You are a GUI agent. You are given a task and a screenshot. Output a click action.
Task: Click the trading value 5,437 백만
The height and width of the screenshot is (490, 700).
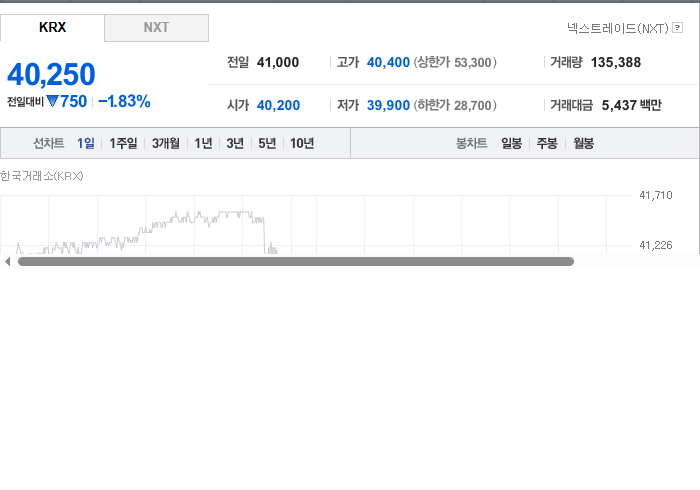pyautogui.click(x=631, y=105)
